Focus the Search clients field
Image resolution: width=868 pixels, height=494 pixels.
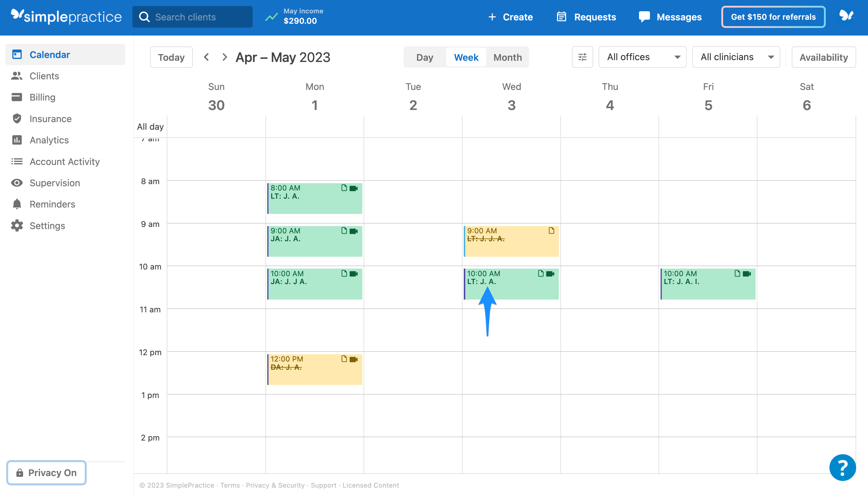click(192, 17)
